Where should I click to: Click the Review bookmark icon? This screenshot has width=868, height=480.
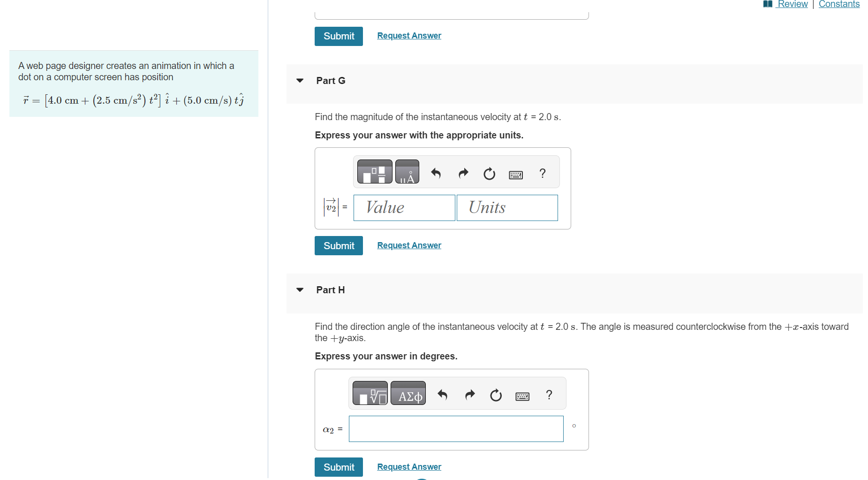(768, 4)
